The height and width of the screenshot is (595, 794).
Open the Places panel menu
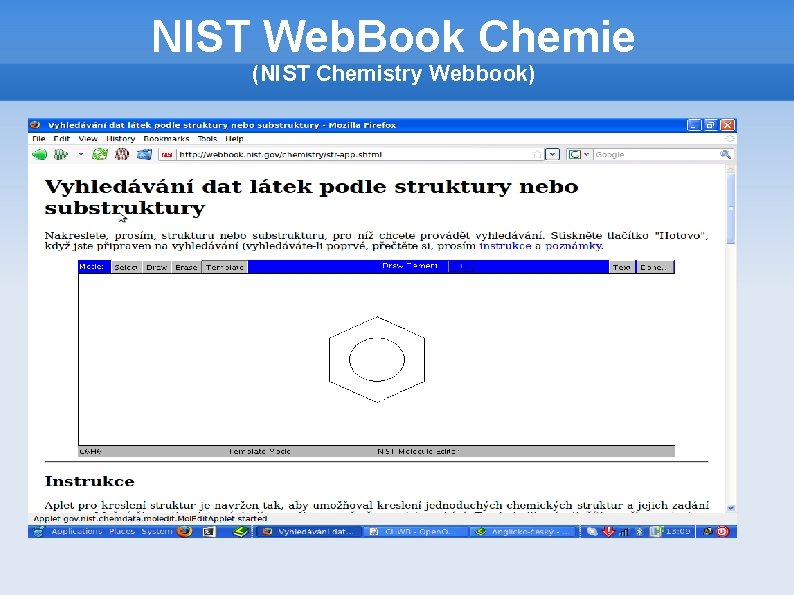(x=122, y=531)
